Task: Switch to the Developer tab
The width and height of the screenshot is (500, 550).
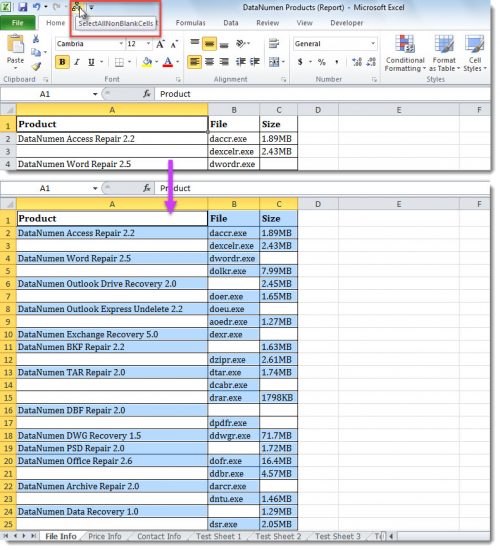Action: pyautogui.click(x=346, y=23)
